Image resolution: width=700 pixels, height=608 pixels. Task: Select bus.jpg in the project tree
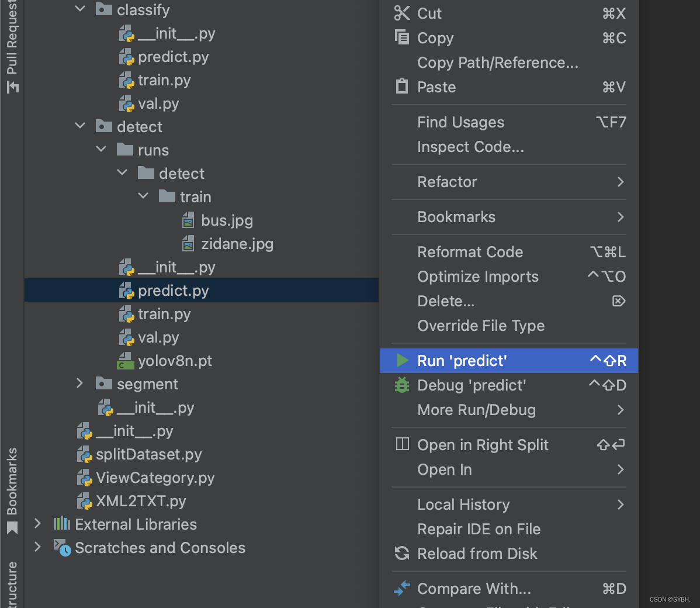(x=227, y=220)
